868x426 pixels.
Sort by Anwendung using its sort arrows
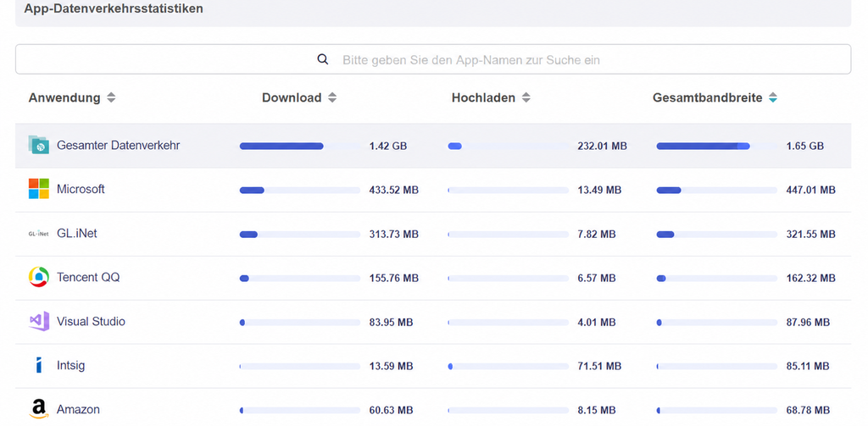click(x=111, y=98)
